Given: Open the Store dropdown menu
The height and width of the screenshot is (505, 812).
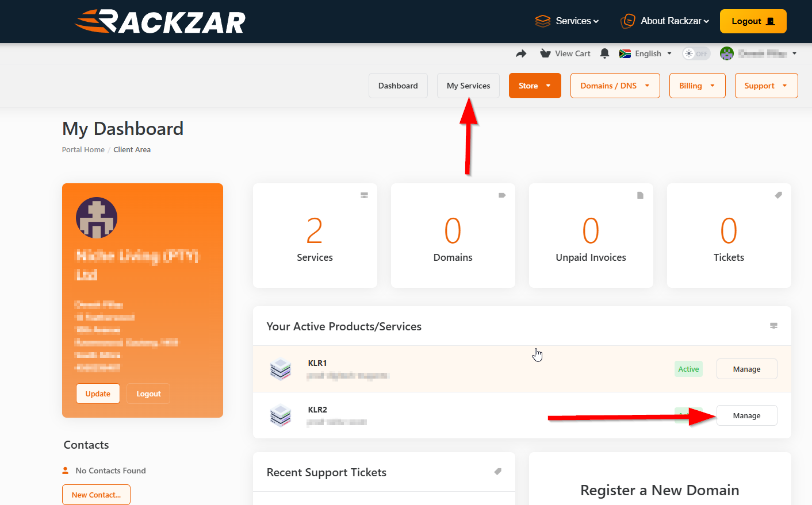Looking at the screenshot, I should click(x=534, y=86).
